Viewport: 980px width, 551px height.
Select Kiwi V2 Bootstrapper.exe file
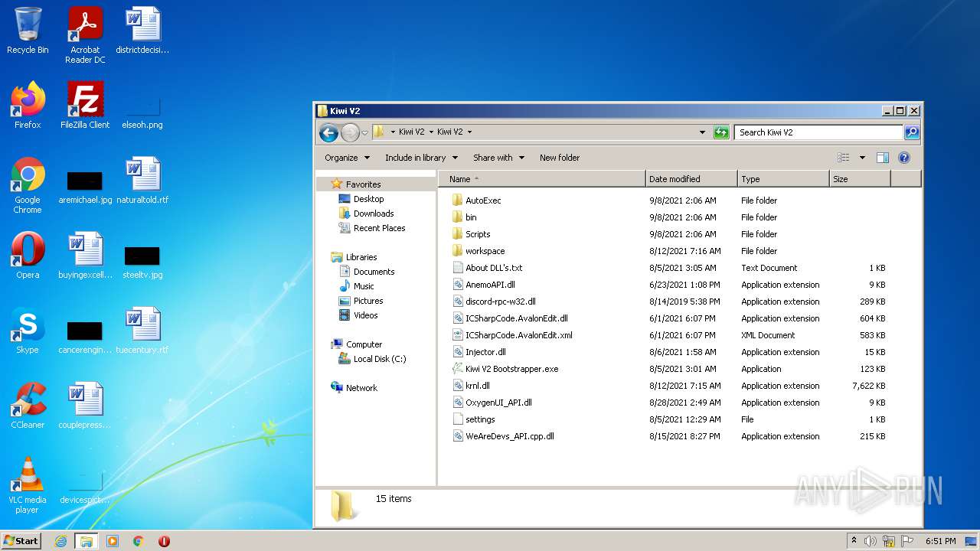(511, 369)
